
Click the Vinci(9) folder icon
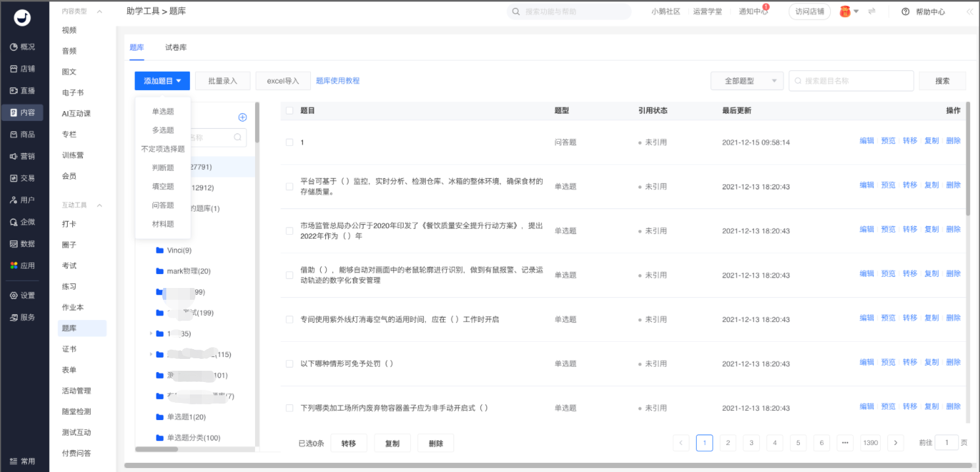[x=160, y=250]
